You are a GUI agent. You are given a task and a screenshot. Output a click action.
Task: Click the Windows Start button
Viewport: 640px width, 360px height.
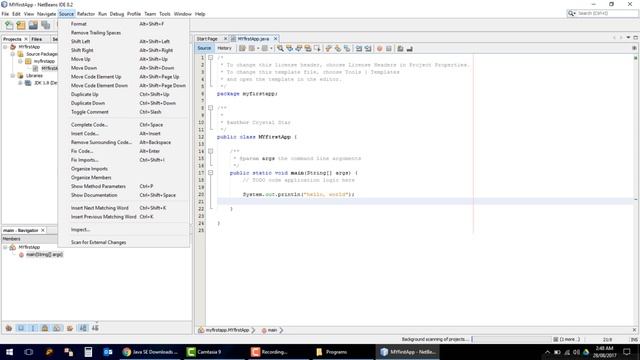[9, 352]
